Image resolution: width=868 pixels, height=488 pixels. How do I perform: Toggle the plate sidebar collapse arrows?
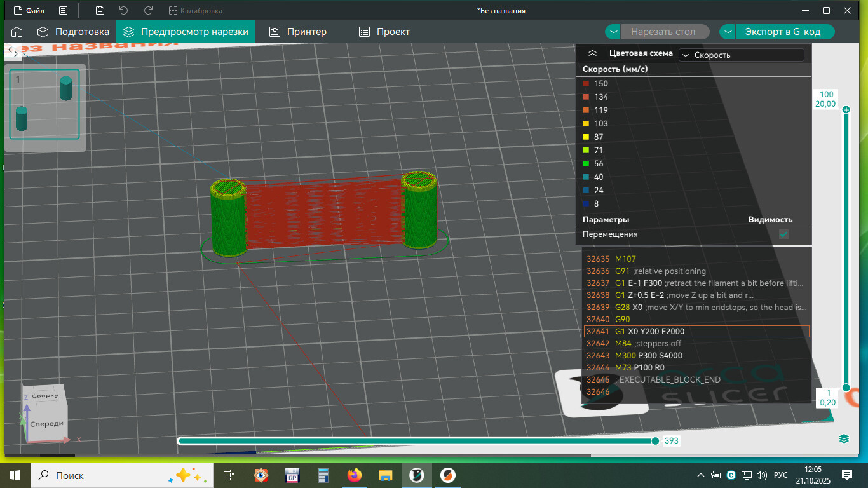(x=13, y=53)
